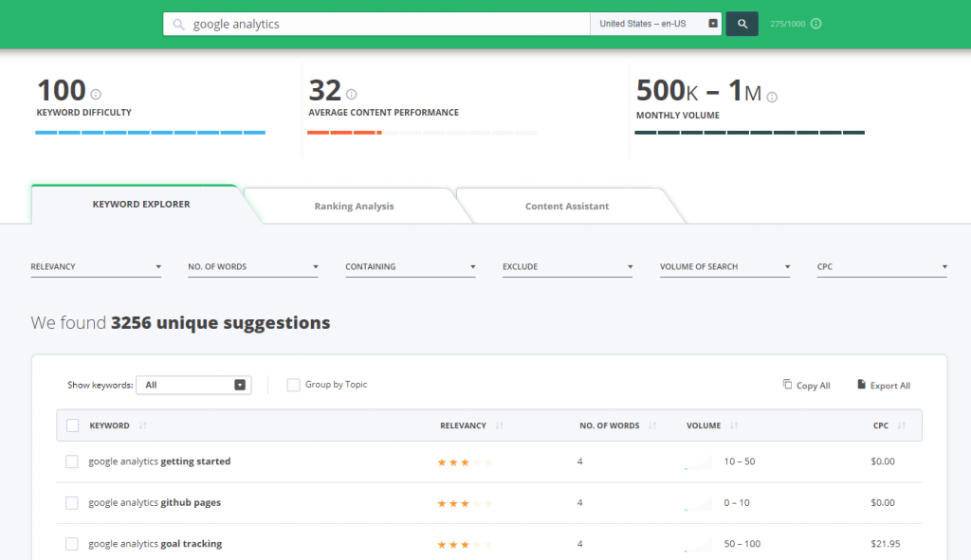Viewport: 971px width, 560px height.
Task: Click the 275/1000 credits counter
Action: coord(788,24)
